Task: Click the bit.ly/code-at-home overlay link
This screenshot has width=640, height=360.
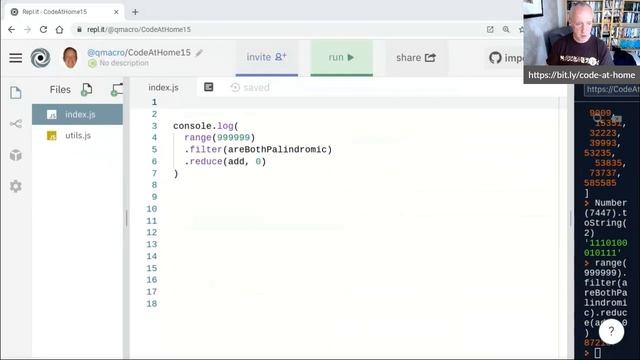Action: click(x=582, y=75)
